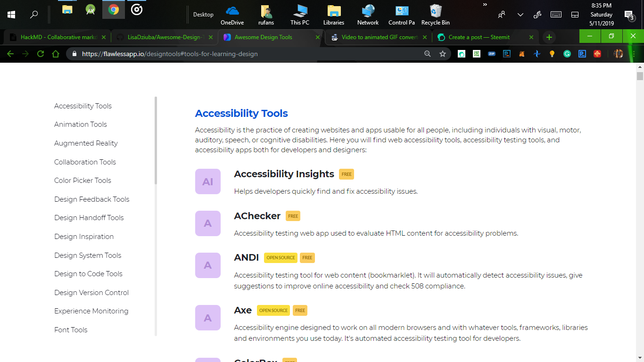The height and width of the screenshot is (362, 644).
Task: Go to Design to Code Tools in sidebar
Action: pyautogui.click(x=88, y=274)
